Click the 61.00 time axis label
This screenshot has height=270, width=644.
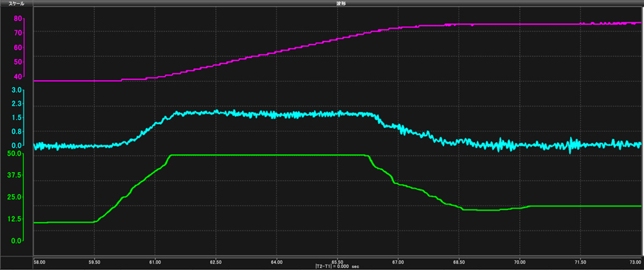pyautogui.click(x=155, y=262)
